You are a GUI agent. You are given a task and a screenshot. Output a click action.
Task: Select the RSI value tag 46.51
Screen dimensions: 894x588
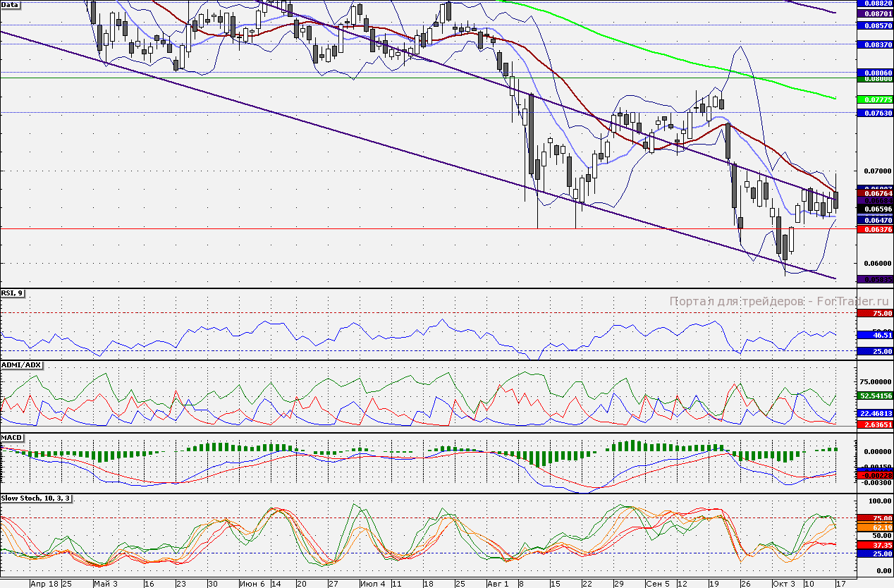874,336
